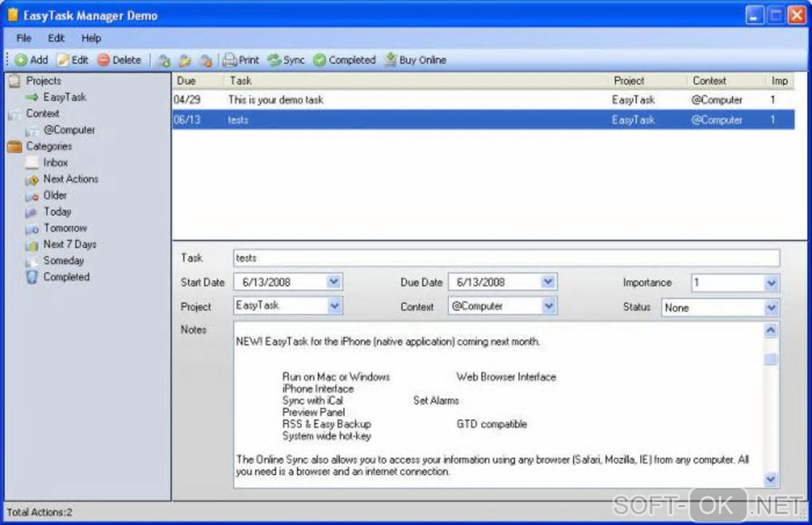
Task: Open the Someday category
Action: tap(64, 261)
